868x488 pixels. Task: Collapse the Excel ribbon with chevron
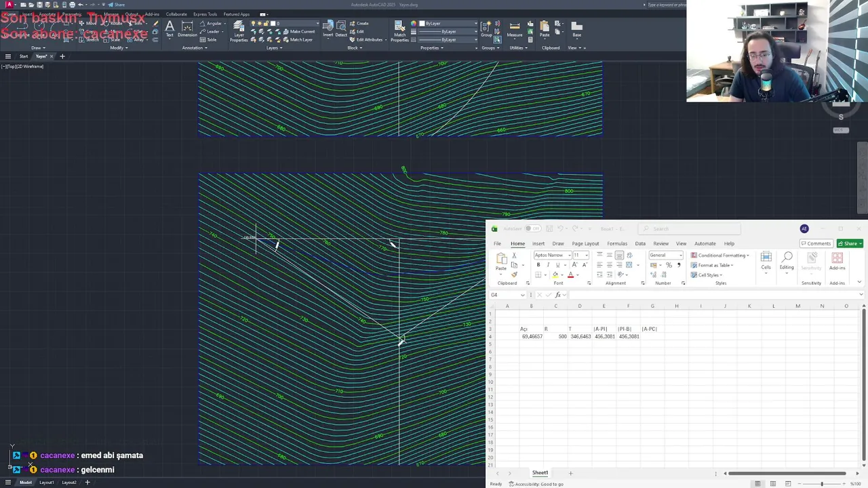859,283
